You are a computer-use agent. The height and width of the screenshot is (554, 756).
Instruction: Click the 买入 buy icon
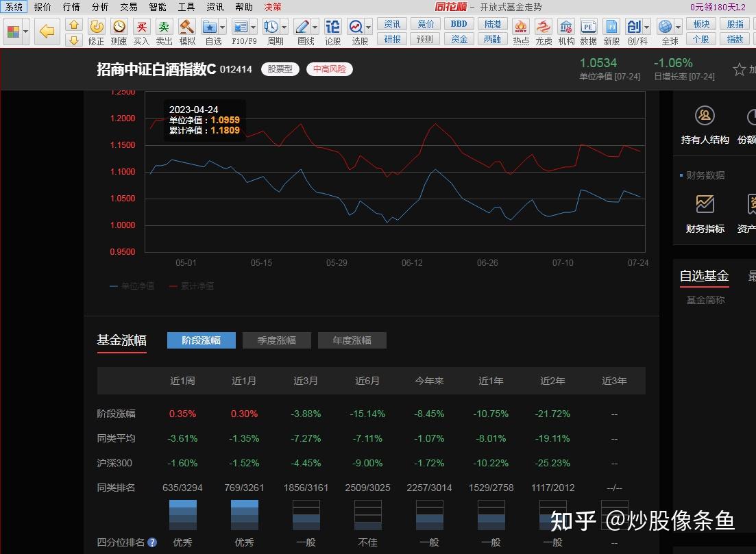point(141,32)
